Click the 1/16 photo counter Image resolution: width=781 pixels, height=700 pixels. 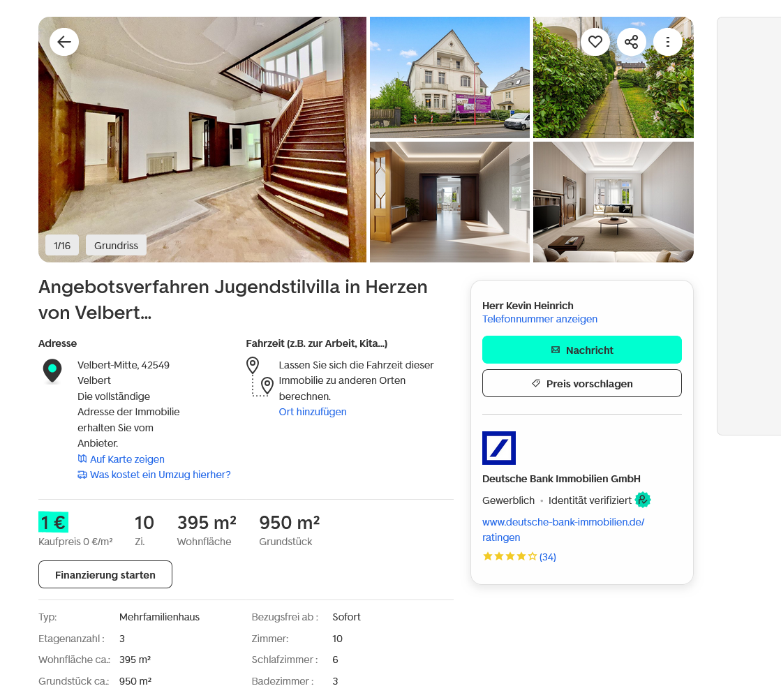click(62, 245)
